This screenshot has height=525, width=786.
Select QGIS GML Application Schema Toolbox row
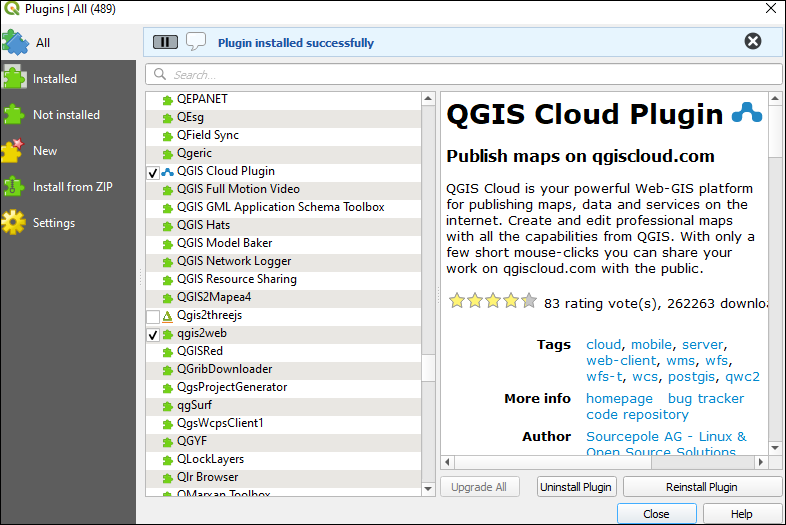tap(284, 207)
